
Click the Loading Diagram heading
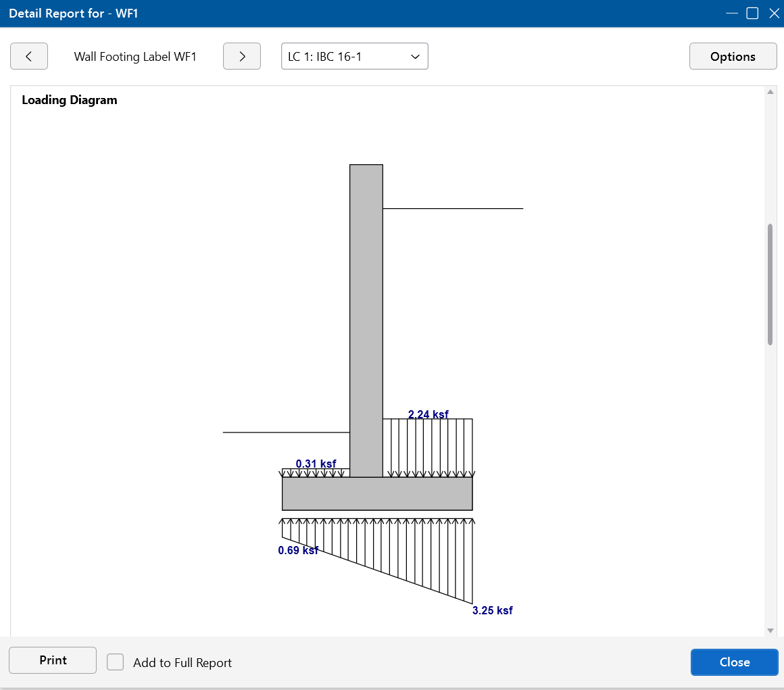pos(70,100)
